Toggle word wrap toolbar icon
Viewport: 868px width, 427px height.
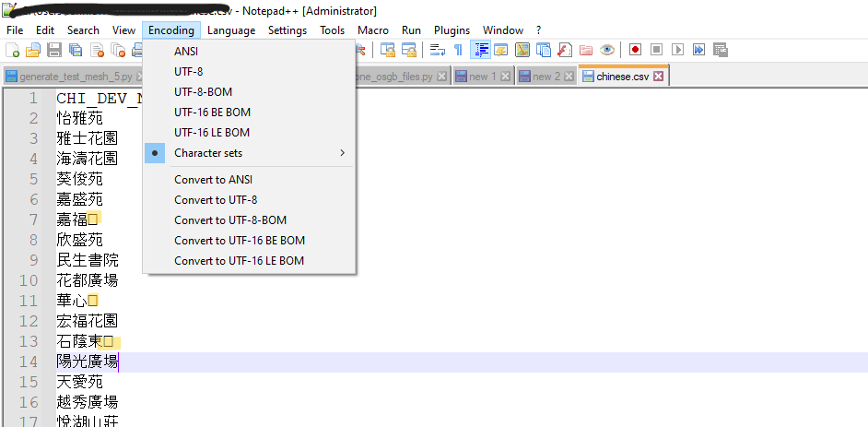pos(438,51)
